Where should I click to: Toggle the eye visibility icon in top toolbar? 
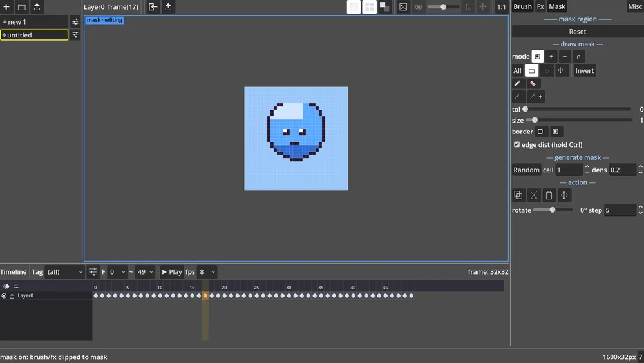[x=419, y=6]
